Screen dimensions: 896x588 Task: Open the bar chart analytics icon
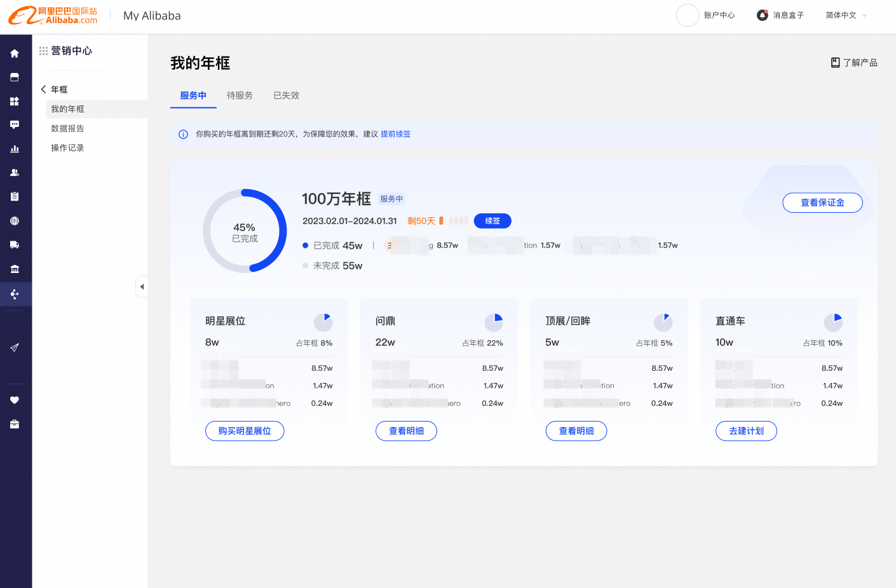(15, 149)
